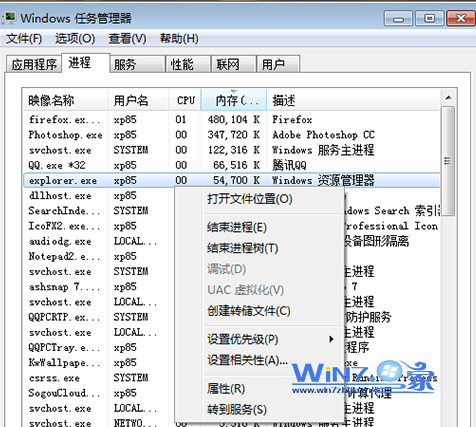Switch to the 服务 tab
The width and height of the screenshot is (476, 427).
[138, 64]
